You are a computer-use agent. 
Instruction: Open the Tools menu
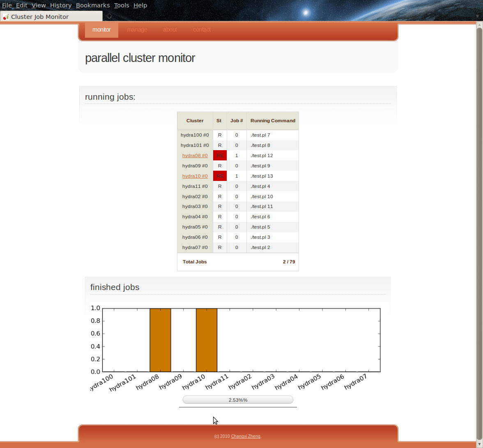[x=122, y=5]
